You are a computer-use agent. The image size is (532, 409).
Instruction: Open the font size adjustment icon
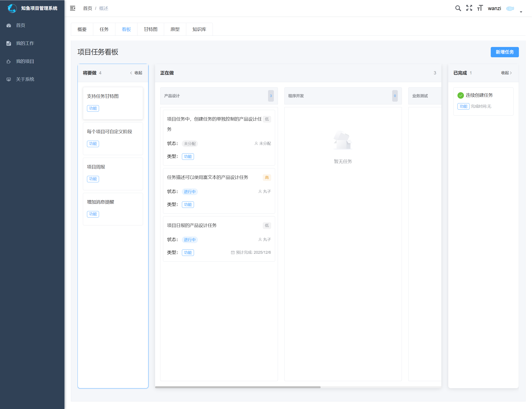480,8
